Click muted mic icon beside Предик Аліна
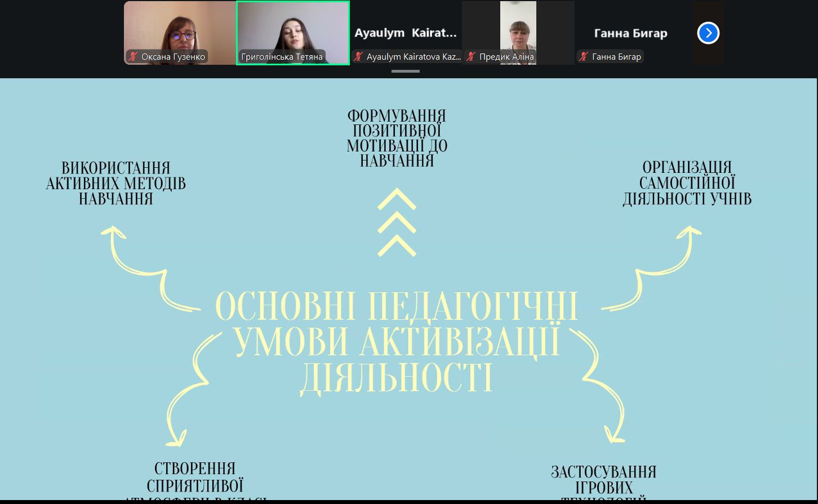Screen dimensions: 818x504 pyautogui.click(x=471, y=56)
